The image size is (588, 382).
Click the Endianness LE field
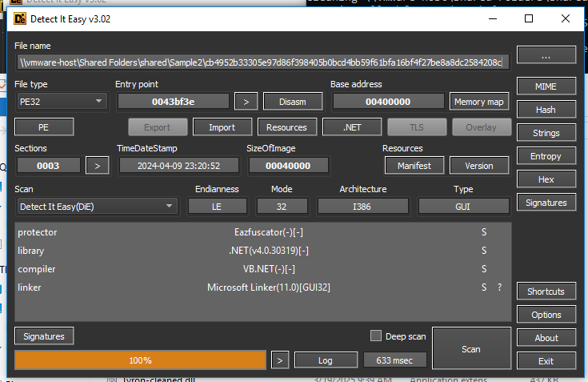[x=217, y=207]
